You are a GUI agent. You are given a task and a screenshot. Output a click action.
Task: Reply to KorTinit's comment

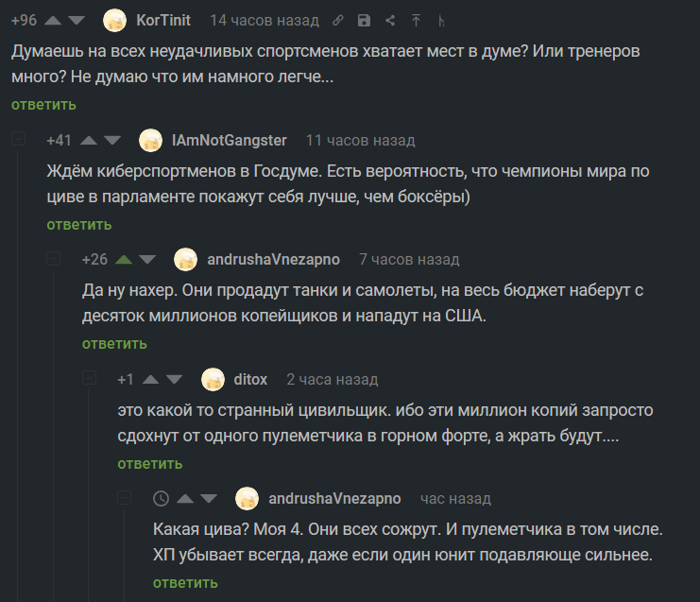point(43,105)
